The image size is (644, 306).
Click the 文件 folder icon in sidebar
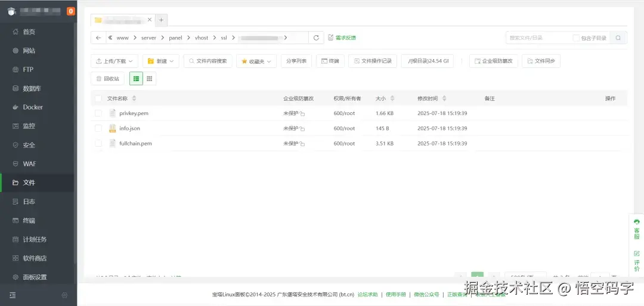(x=16, y=183)
